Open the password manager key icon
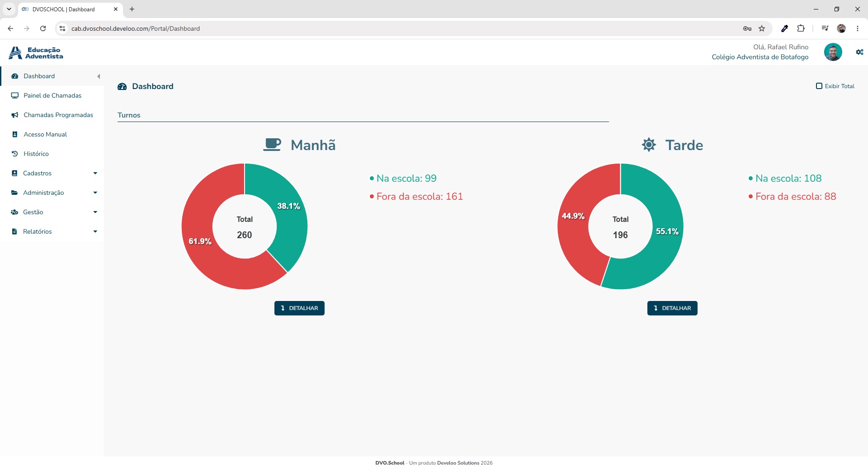This screenshot has height=470, width=868. click(x=747, y=28)
